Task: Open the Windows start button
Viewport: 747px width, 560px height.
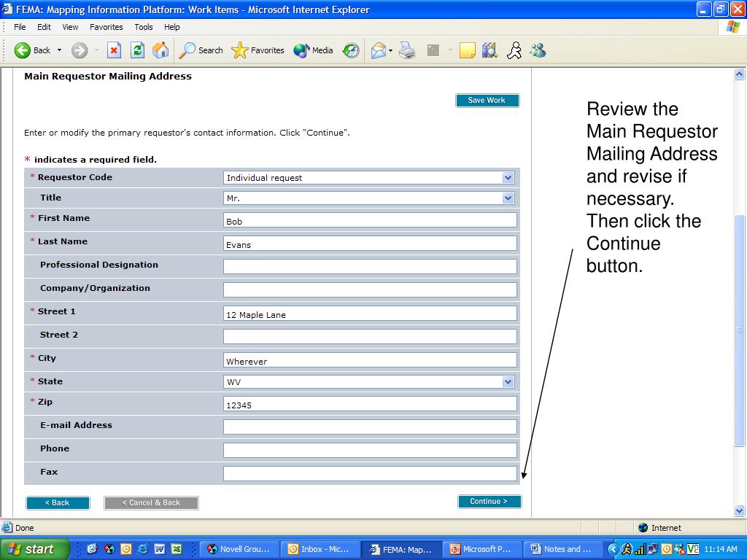Action: coord(34,549)
